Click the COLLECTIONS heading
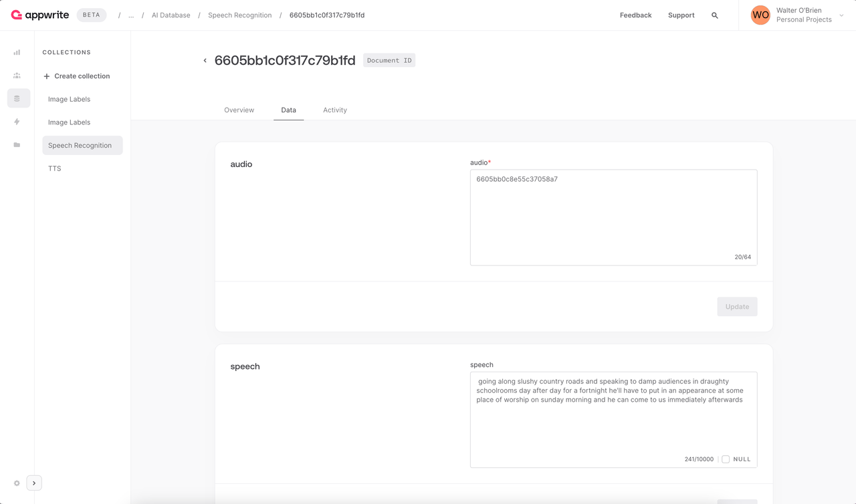This screenshot has width=856, height=504. pos(67,52)
